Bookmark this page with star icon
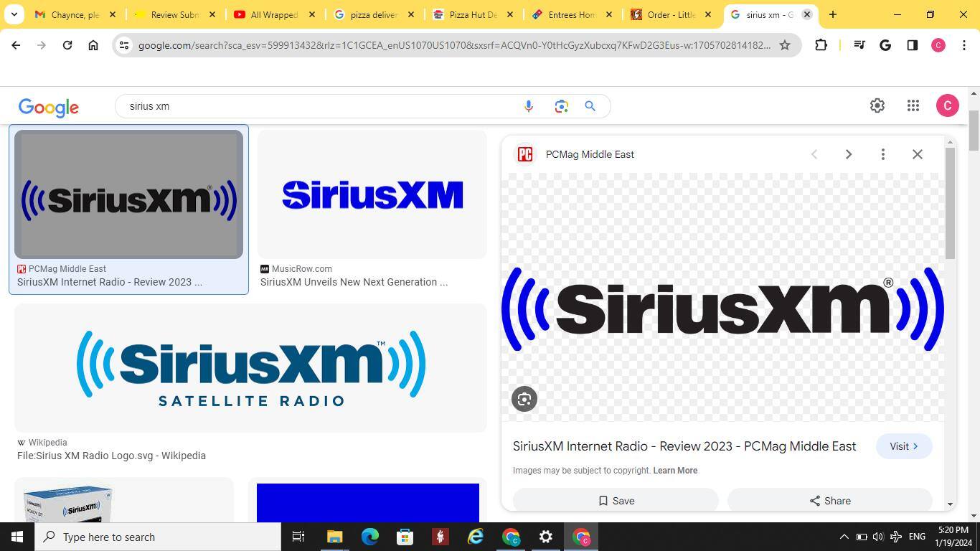 tap(785, 45)
